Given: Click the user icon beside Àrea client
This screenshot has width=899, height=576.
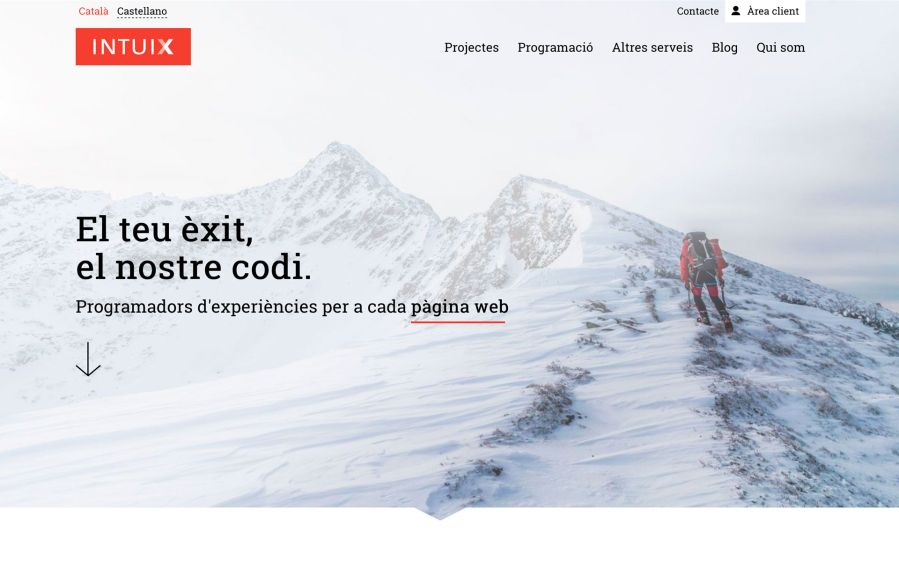Looking at the screenshot, I should click(736, 11).
